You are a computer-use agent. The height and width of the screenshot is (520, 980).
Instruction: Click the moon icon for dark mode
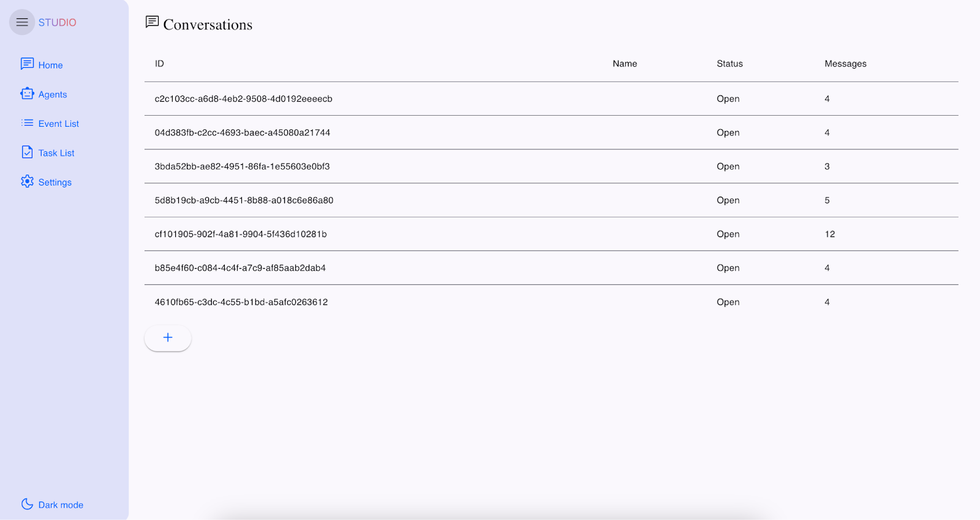pyautogui.click(x=27, y=504)
